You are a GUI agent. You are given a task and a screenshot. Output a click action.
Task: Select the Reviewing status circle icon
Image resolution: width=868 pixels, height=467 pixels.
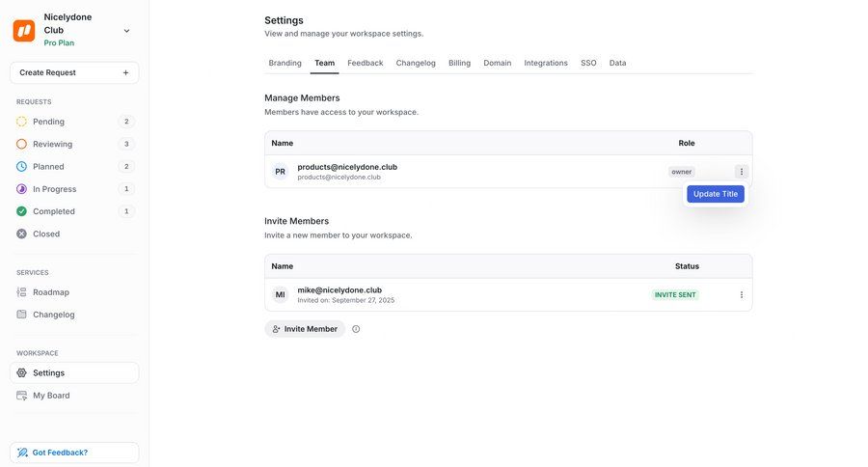point(22,144)
